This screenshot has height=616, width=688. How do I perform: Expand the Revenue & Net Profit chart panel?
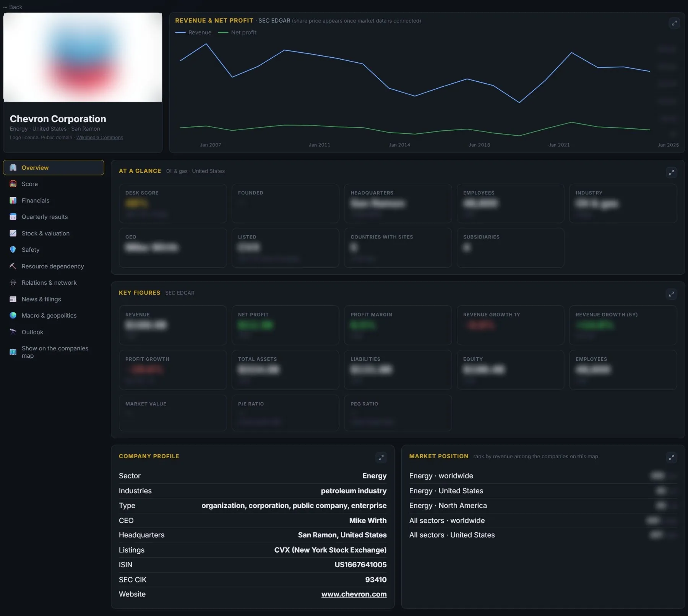(674, 23)
